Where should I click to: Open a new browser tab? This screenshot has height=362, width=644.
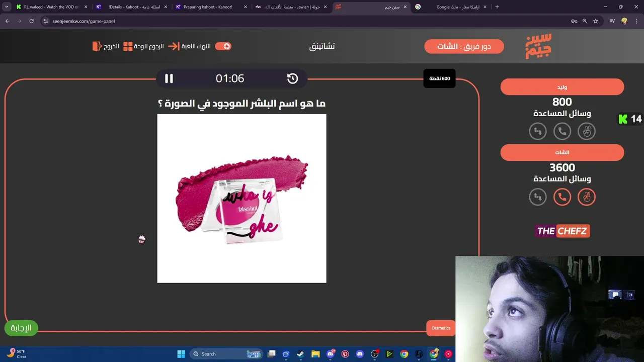pos(497,7)
